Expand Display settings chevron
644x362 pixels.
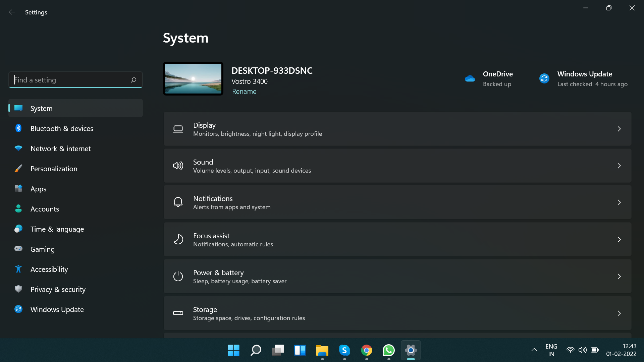pyautogui.click(x=619, y=129)
